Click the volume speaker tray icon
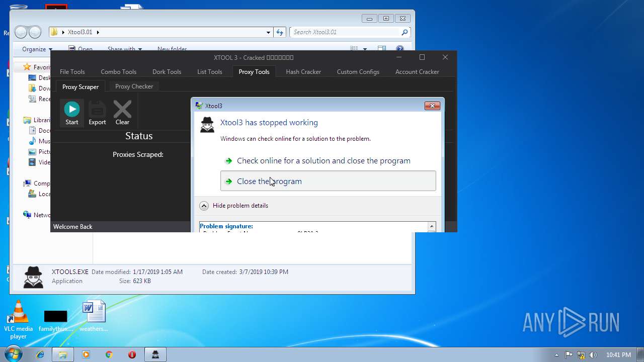 (x=593, y=355)
